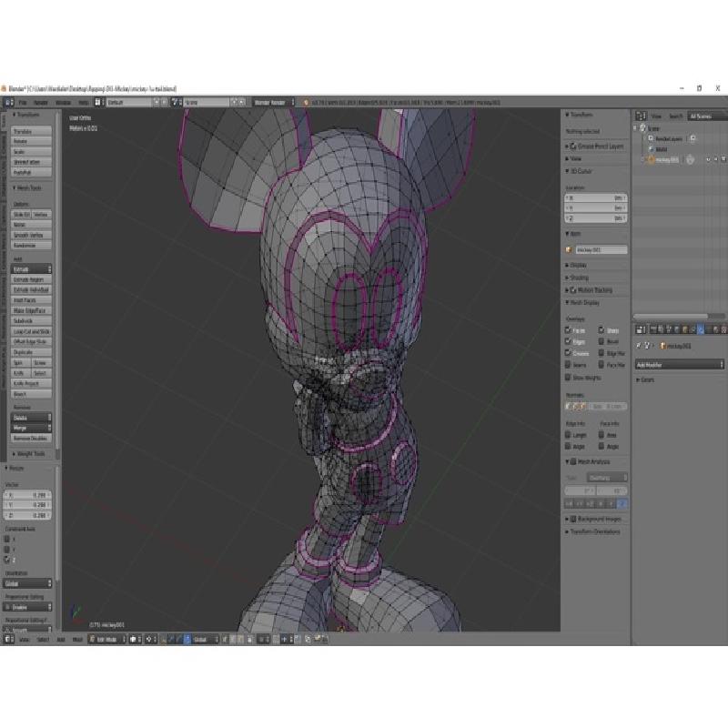
Task: Open the Edit Mode selector dropdown
Action: [108, 640]
